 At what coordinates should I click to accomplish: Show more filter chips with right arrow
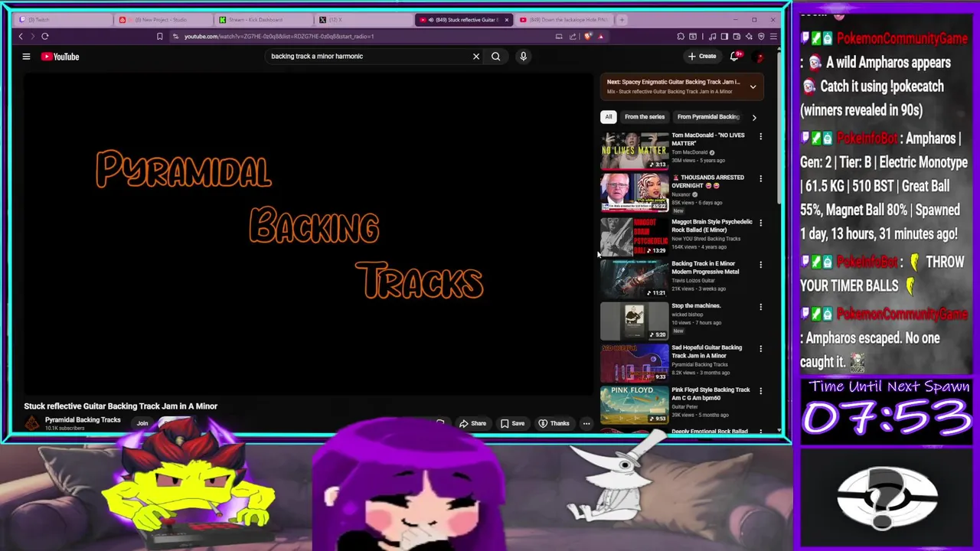click(x=754, y=117)
